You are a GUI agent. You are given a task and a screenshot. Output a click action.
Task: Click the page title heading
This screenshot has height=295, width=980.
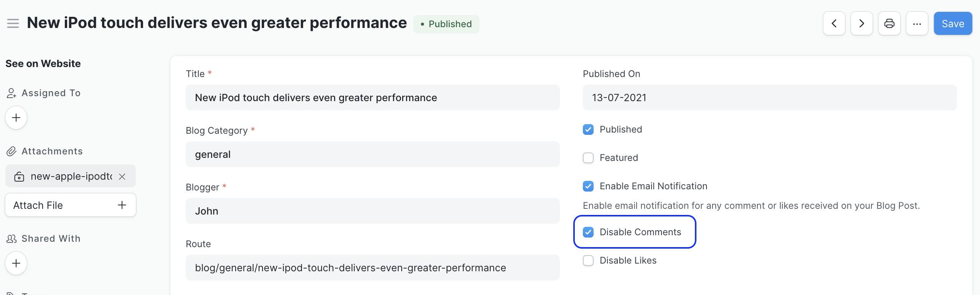pyautogui.click(x=217, y=23)
